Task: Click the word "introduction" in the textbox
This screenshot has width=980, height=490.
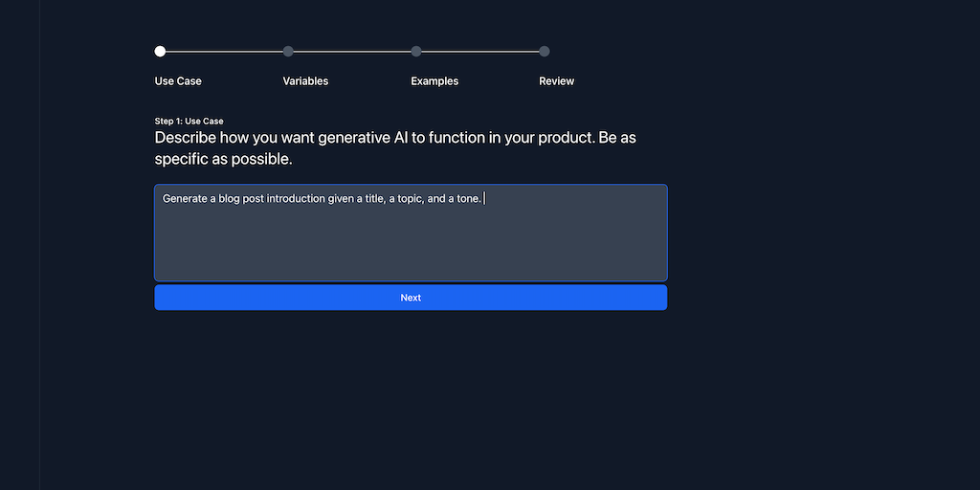Action: coord(294,199)
